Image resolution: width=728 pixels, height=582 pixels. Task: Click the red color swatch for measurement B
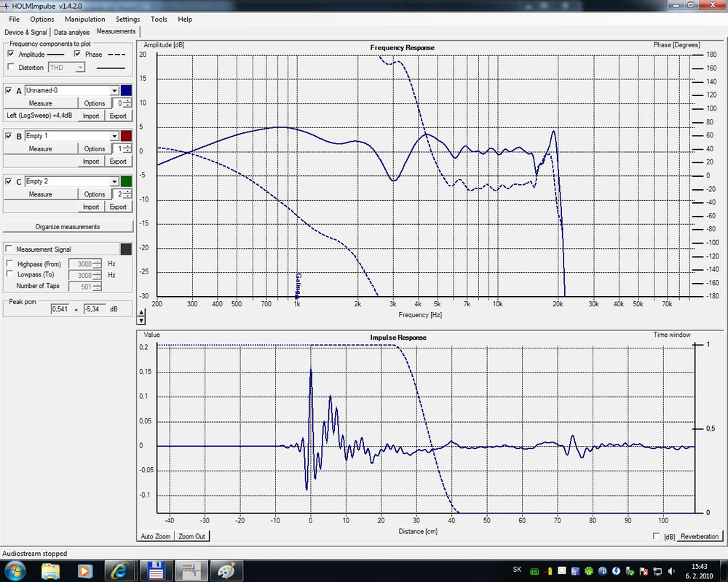[x=126, y=136]
